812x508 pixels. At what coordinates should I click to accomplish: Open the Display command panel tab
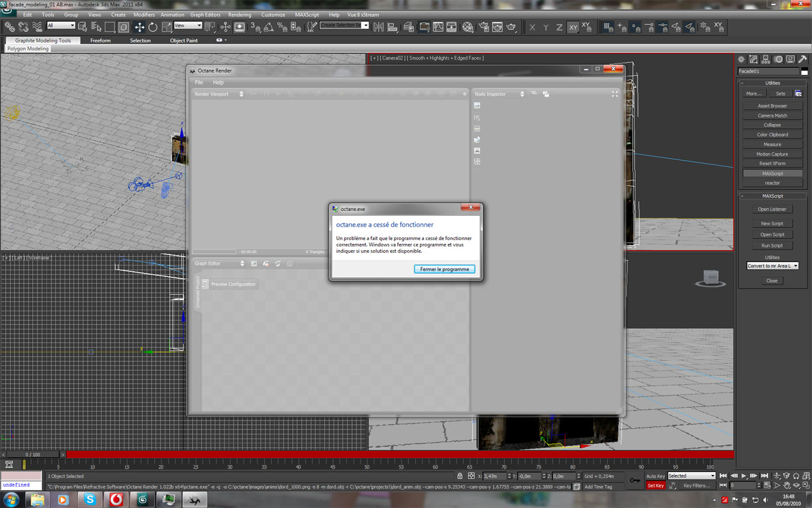[790, 59]
